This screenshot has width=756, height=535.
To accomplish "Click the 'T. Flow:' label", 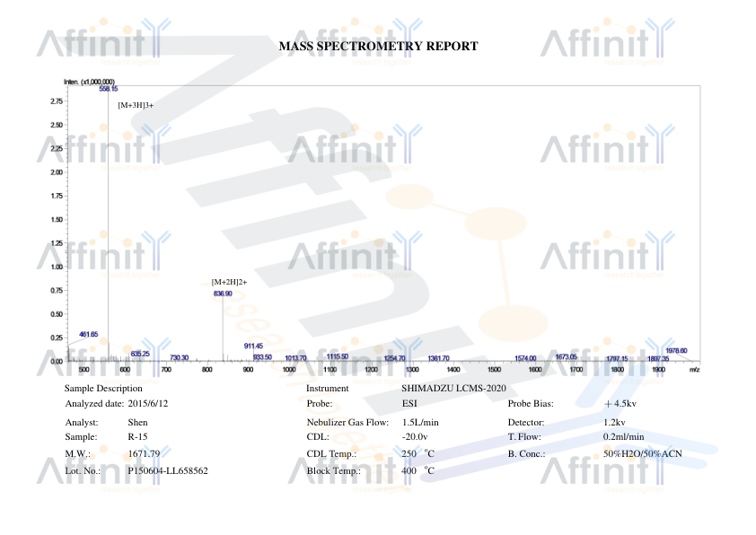I will (524, 436).
